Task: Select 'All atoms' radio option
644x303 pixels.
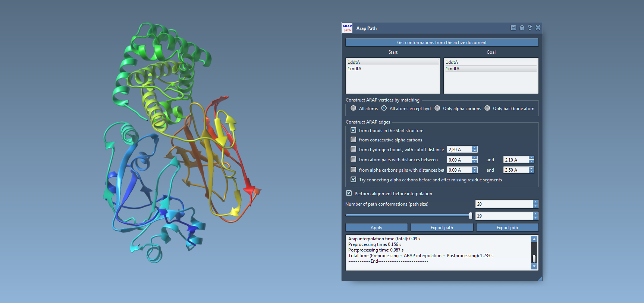Action: [x=354, y=108]
